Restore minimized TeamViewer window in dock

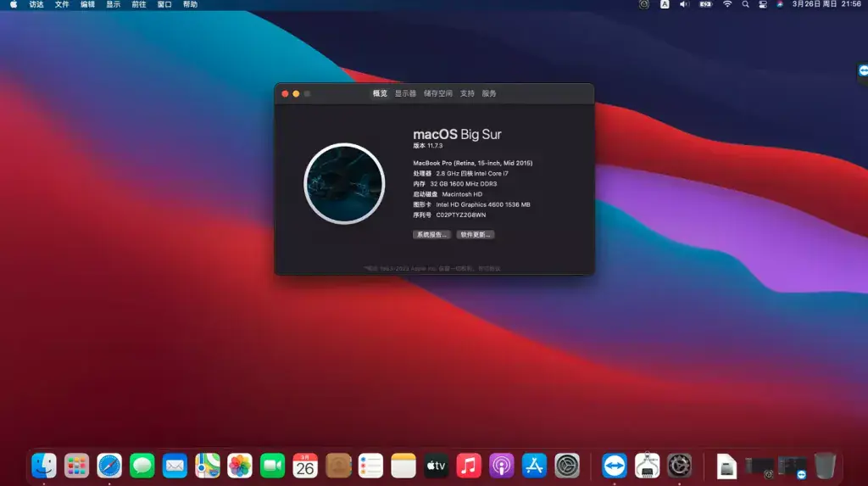[793, 466]
